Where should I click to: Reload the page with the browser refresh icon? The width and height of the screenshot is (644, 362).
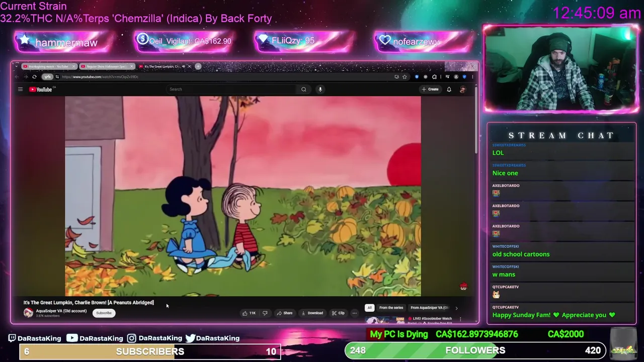(34, 77)
